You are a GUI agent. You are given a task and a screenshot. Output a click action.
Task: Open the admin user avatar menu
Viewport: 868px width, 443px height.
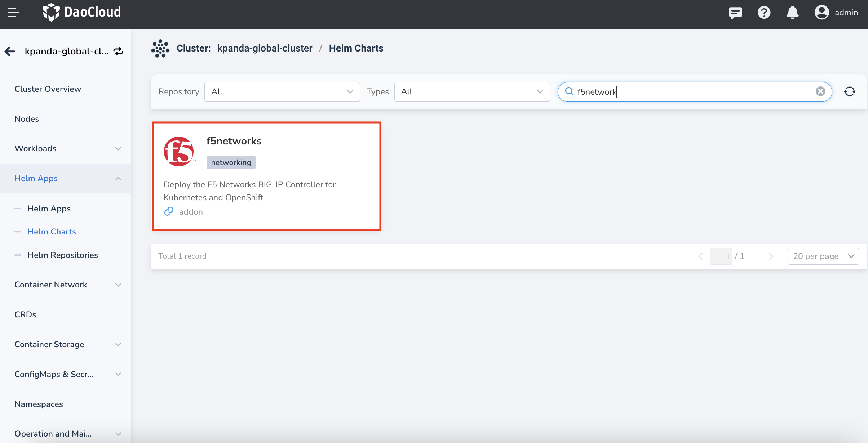(821, 12)
